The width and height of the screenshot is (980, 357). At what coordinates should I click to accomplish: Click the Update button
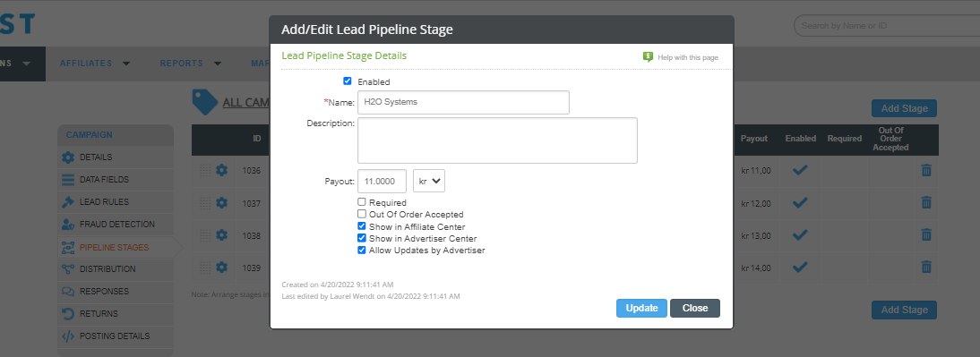[x=642, y=309]
